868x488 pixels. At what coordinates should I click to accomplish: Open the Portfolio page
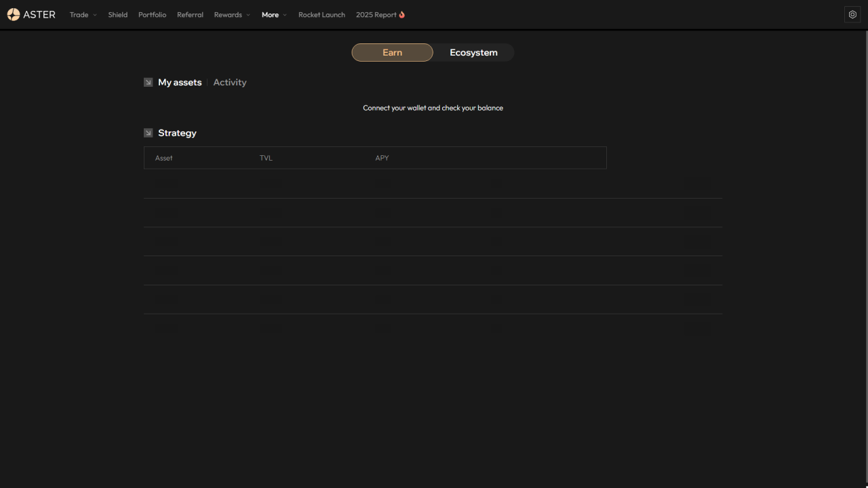point(152,15)
